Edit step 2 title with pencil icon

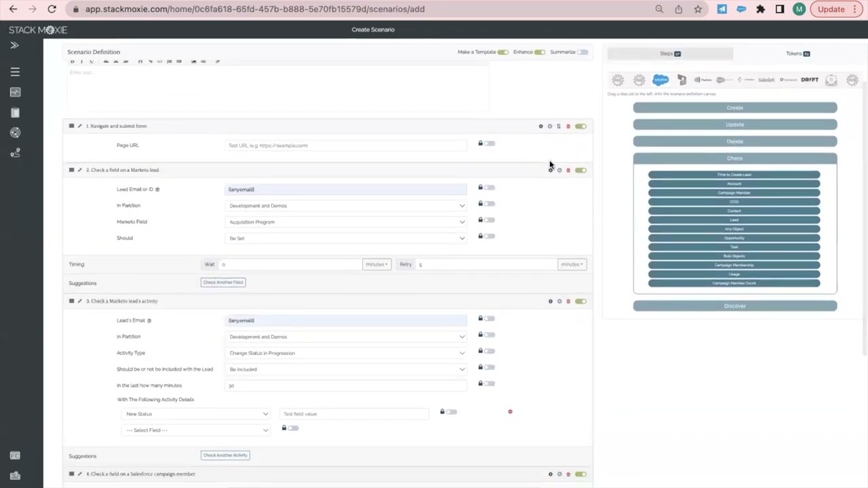coord(79,170)
